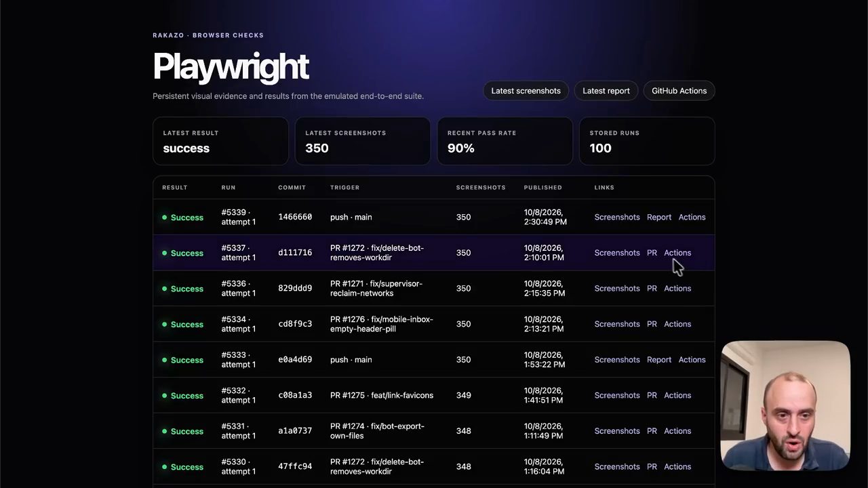This screenshot has height=488, width=868.
Task: Click the Latest report button
Action: pos(606,91)
